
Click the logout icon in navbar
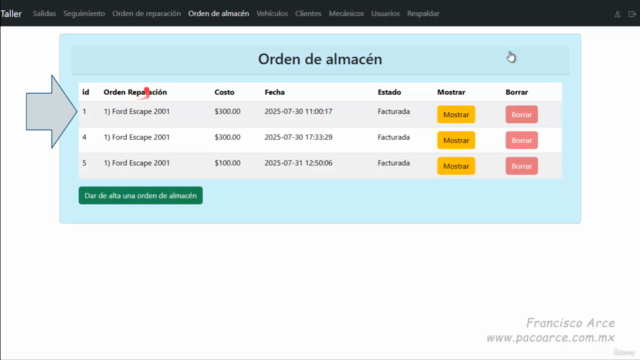(x=631, y=14)
